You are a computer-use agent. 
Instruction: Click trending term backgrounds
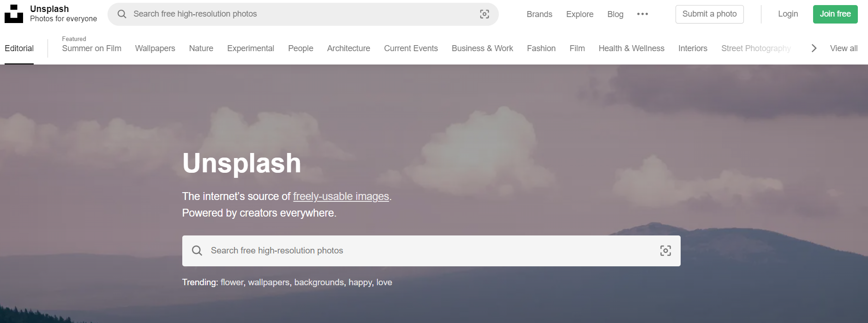(319, 282)
